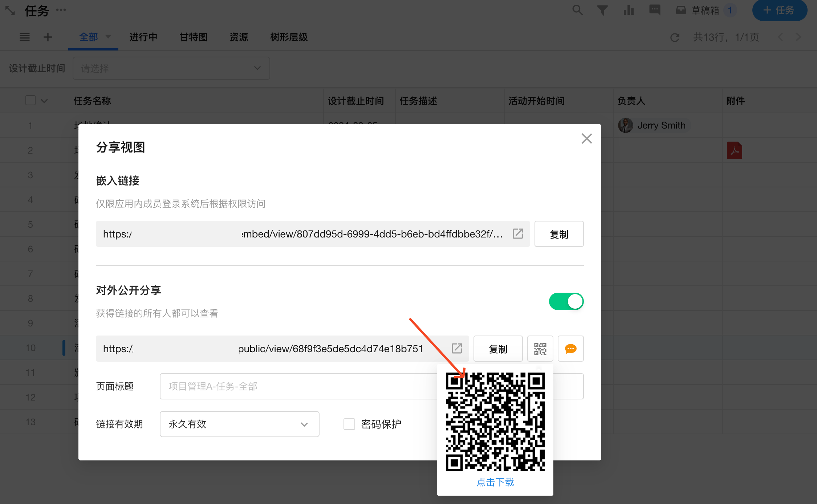This screenshot has height=504, width=817.
Task: Switch to the 甘特图 tab
Action: tap(193, 37)
